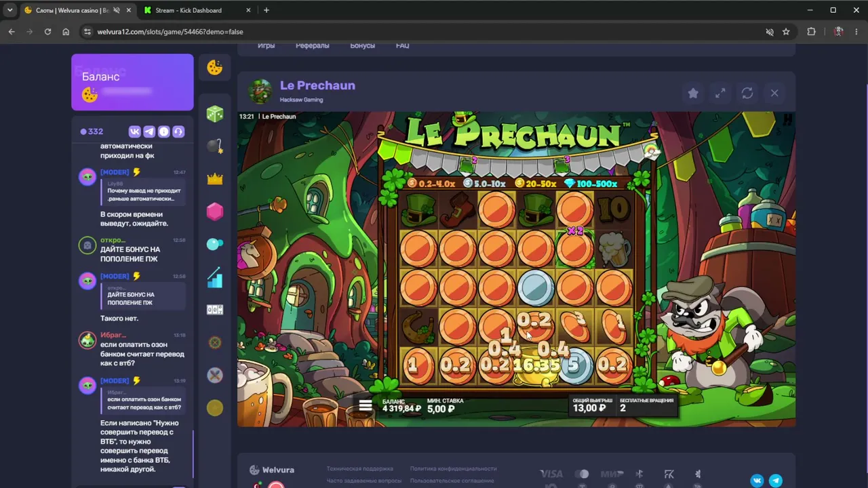
Task: Open the slot game hamburger menu
Action: pos(366,405)
